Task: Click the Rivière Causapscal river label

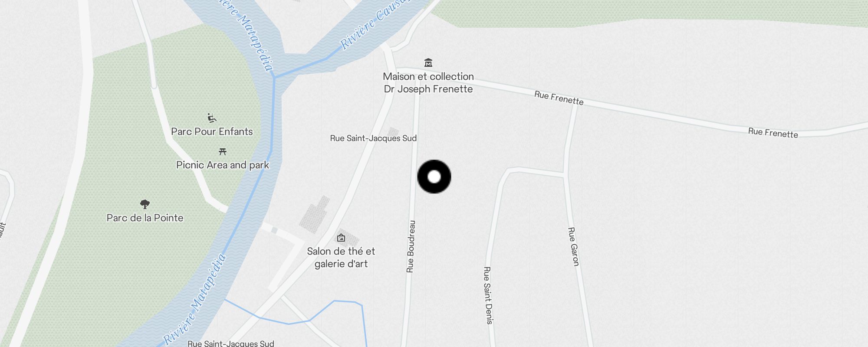Action: (x=374, y=24)
